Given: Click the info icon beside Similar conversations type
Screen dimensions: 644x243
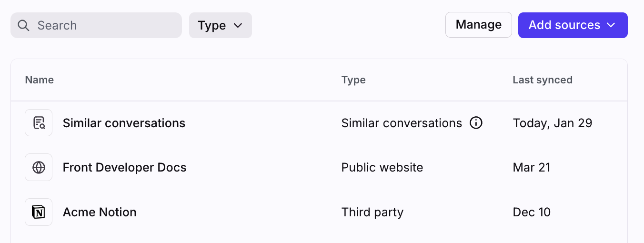Looking at the screenshot, I should click(476, 123).
